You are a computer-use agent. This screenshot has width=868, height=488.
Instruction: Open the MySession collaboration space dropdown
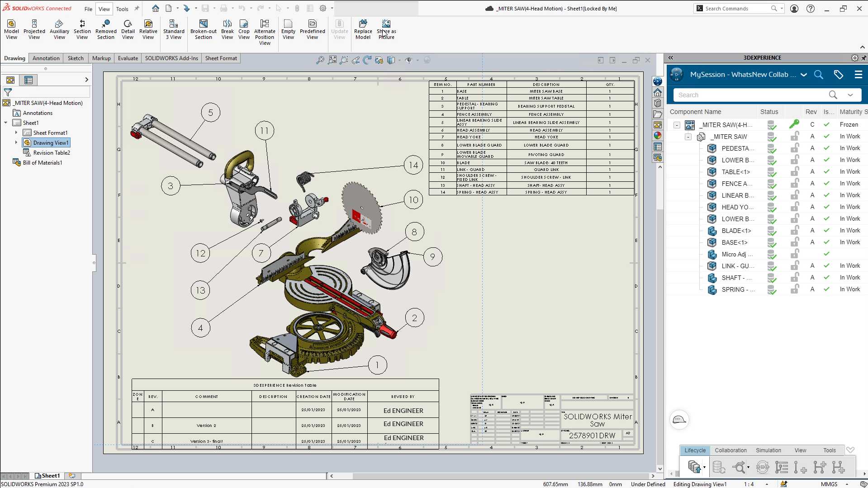[804, 75]
